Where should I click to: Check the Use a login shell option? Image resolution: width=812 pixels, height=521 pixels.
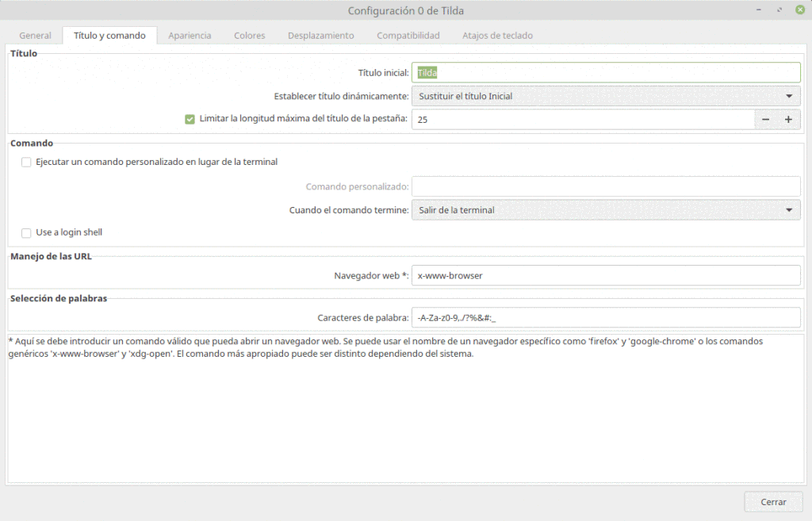pyautogui.click(x=25, y=232)
